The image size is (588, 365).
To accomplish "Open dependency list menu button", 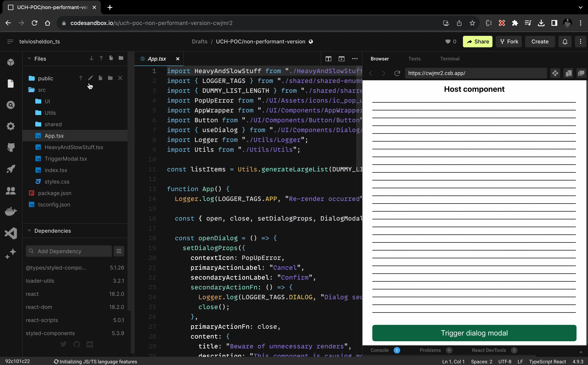I will click(119, 251).
